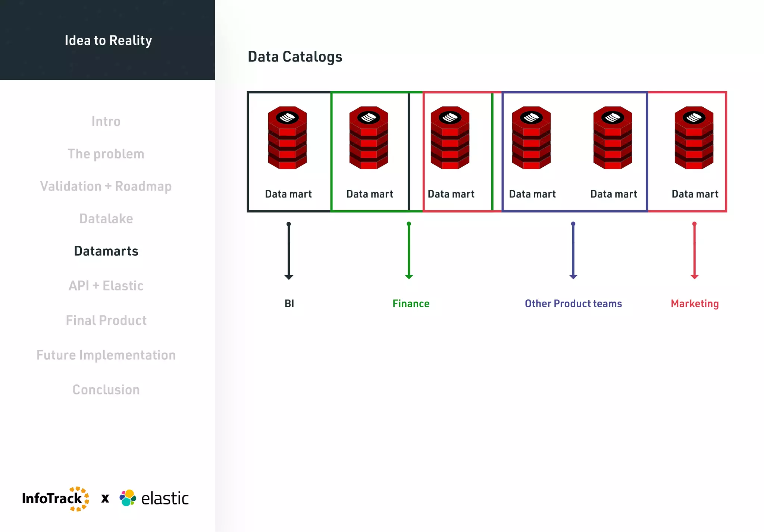Open Future Implementation section

coord(106,355)
